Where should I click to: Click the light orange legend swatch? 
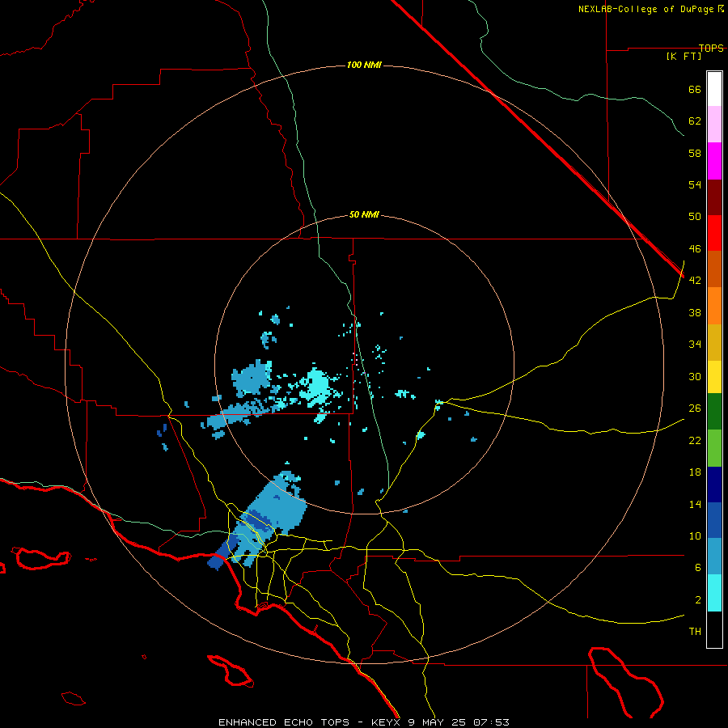714,306
